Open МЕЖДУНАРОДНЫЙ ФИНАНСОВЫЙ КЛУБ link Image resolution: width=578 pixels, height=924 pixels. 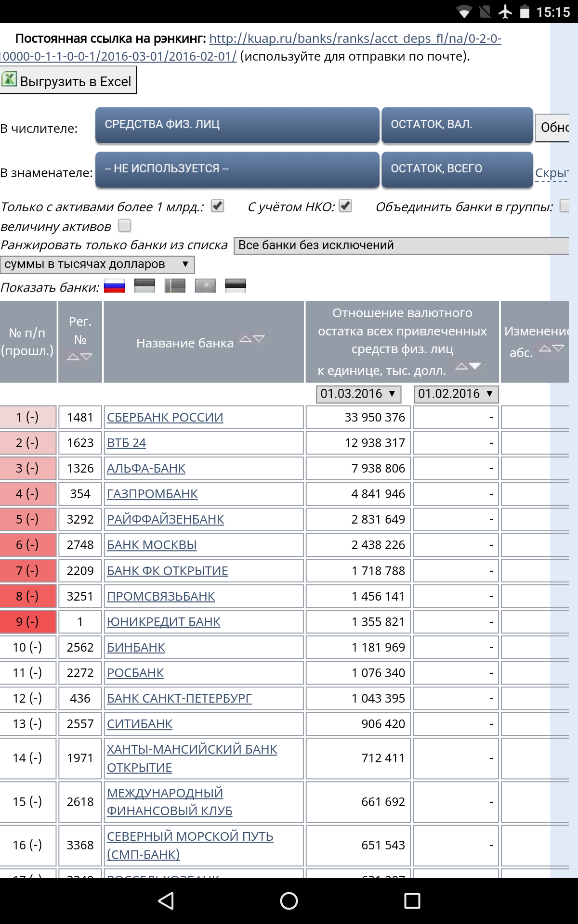(x=170, y=802)
